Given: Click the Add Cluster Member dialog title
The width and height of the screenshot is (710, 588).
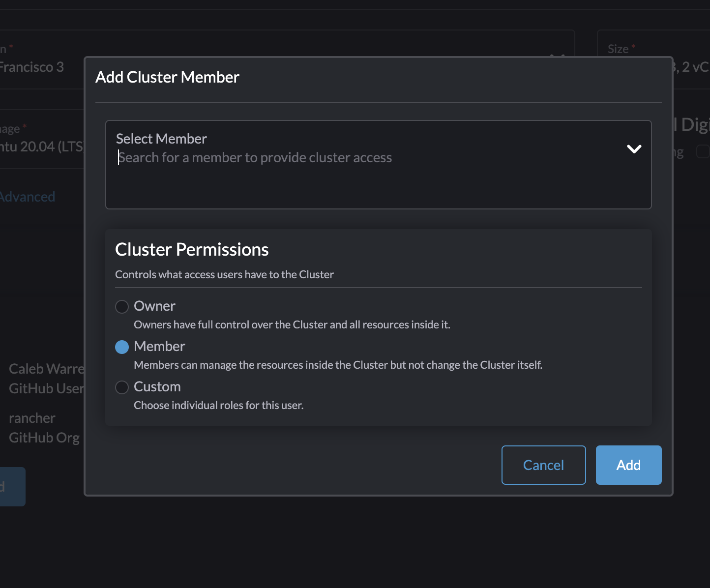Looking at the screenshot, I should [x=167, y=77].
